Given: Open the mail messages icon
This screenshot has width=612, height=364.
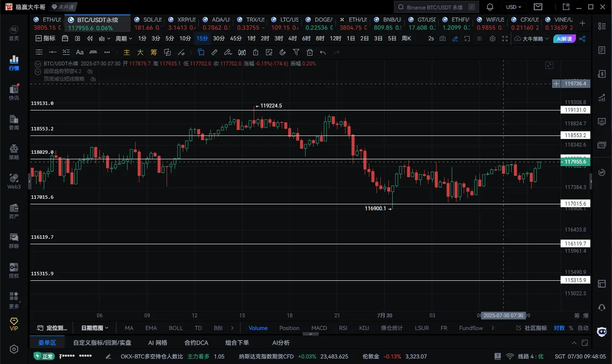Looking at the screenshot, I should point(538,7).
